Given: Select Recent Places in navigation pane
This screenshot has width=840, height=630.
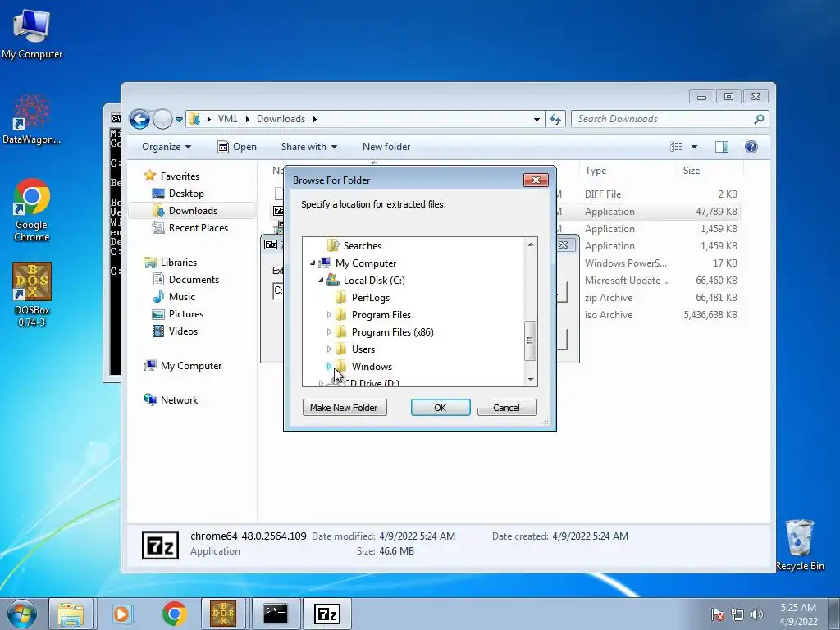Looking at the screenshot, I should point(199,228).
